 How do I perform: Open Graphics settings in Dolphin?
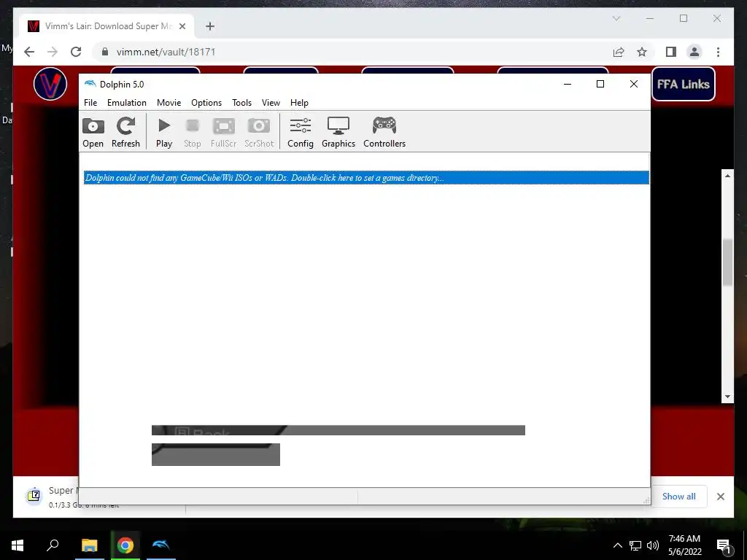coord(338,133)
